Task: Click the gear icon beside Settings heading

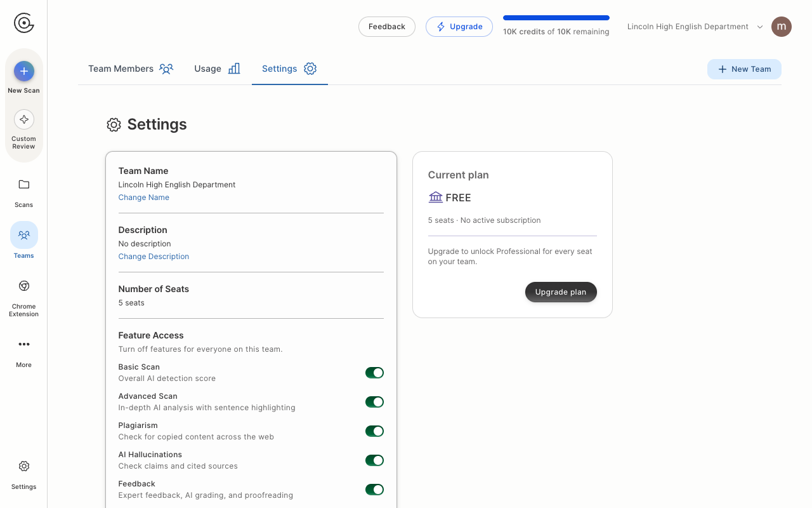Action: (x=114, y=124)
